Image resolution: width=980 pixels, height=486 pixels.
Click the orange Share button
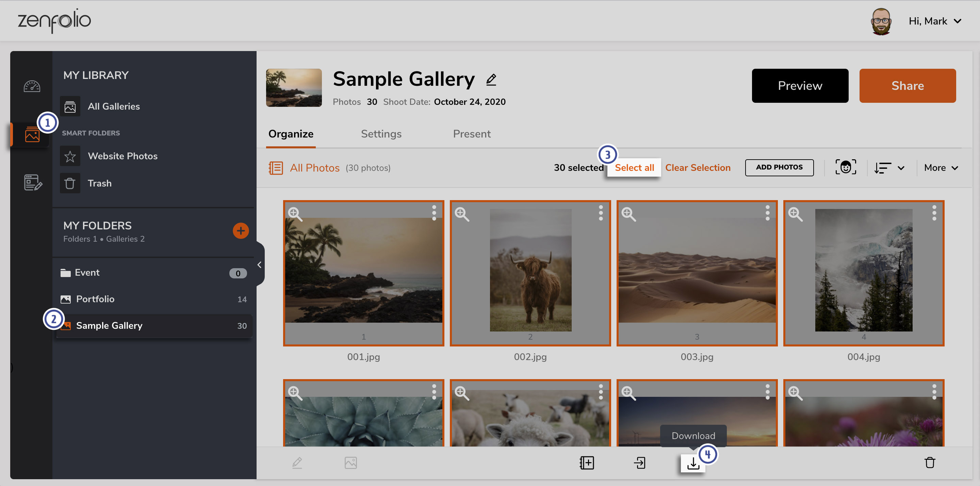(x=907, y=86)
